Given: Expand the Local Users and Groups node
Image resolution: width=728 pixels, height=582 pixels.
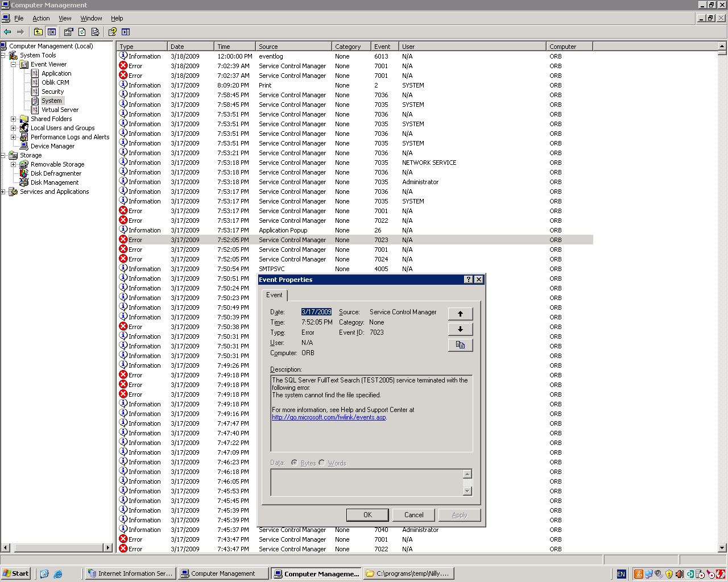Looking at the screenshot, I should (x=14, y=128).
